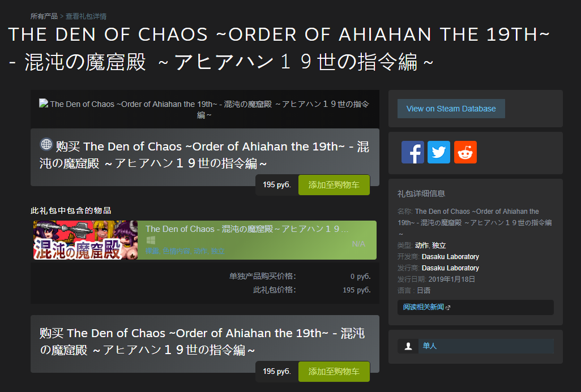This screenshot has height=392, width=581.
Task: Click the external-link icon after 阅读相关新闻
Action: pos(447,307)
